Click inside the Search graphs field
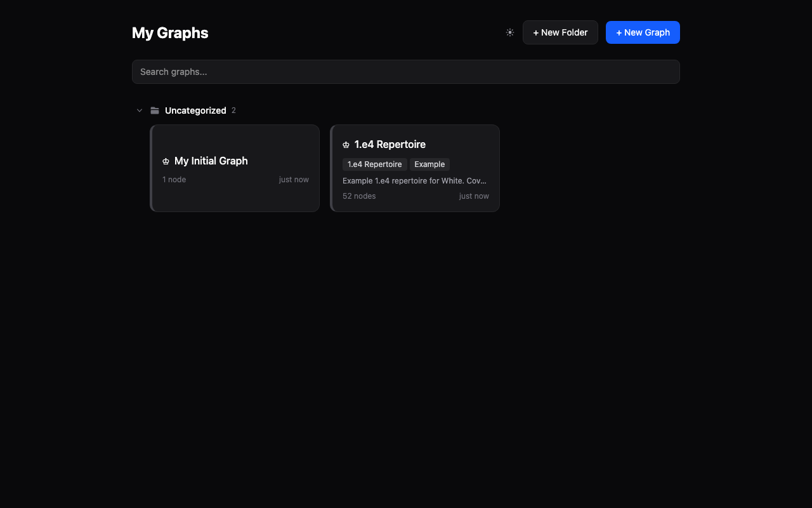Screen dimensions: 812x508 coord(405,71)
